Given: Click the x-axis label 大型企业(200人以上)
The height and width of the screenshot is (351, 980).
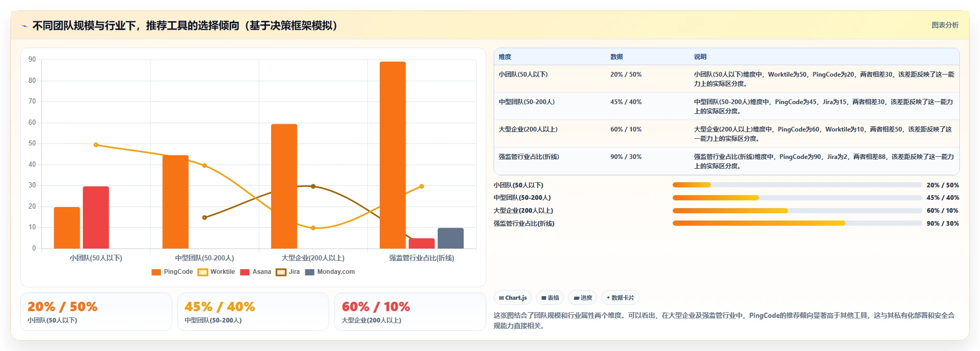Looking at the screenshot, I should (x=313, y=258).
